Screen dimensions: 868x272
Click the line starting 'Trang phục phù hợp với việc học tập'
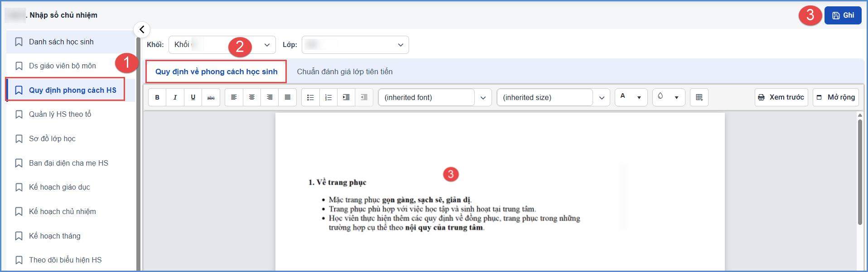point(432,209)
